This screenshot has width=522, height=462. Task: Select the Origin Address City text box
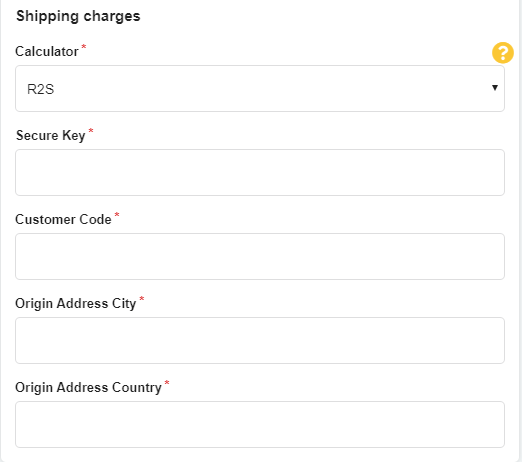pos(260,340)
